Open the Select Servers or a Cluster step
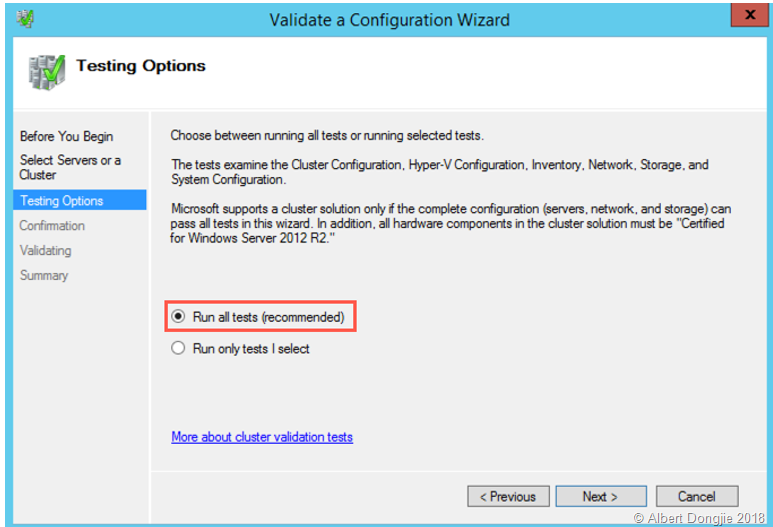The height and width of the screenshot is (527, 773). tap(70, 167)
